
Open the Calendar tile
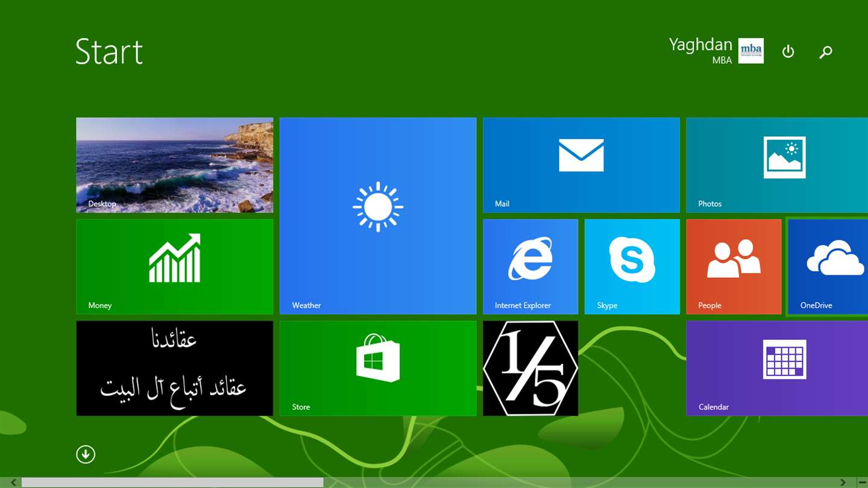(x=777, y=368)
